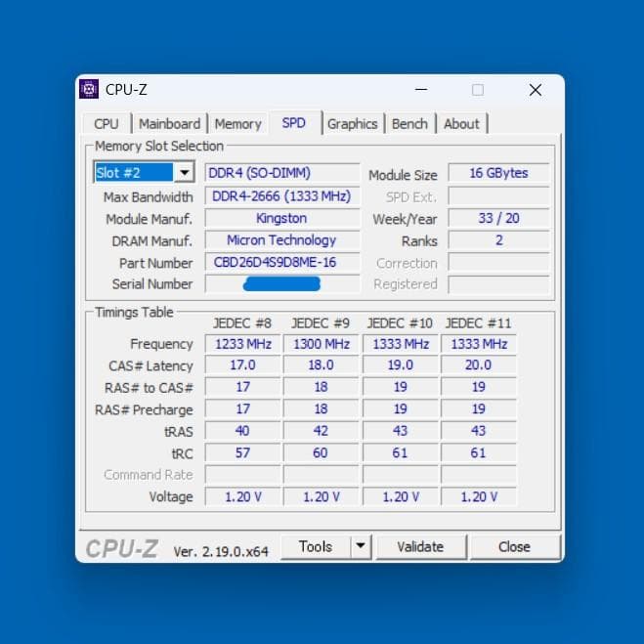The height and width of the screenshot is (644, 644).
Task: Click the DDR4-2666 (1333 MHz) bandwidth value
Action: click(282, 195)
